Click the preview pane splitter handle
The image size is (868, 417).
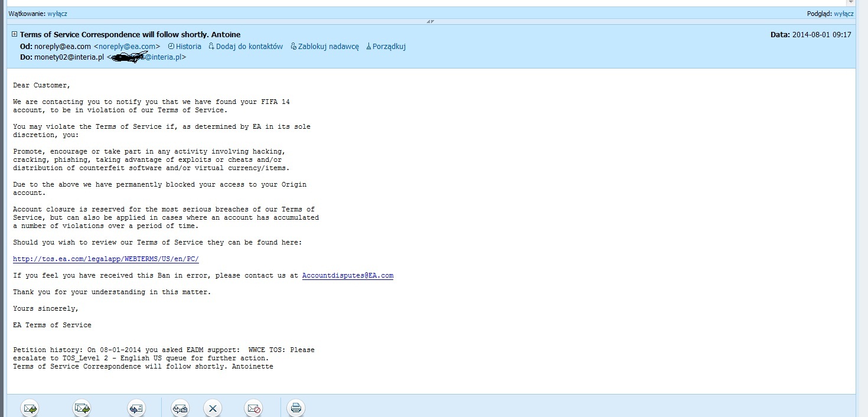pyautogui.click(x=430, y=21)
